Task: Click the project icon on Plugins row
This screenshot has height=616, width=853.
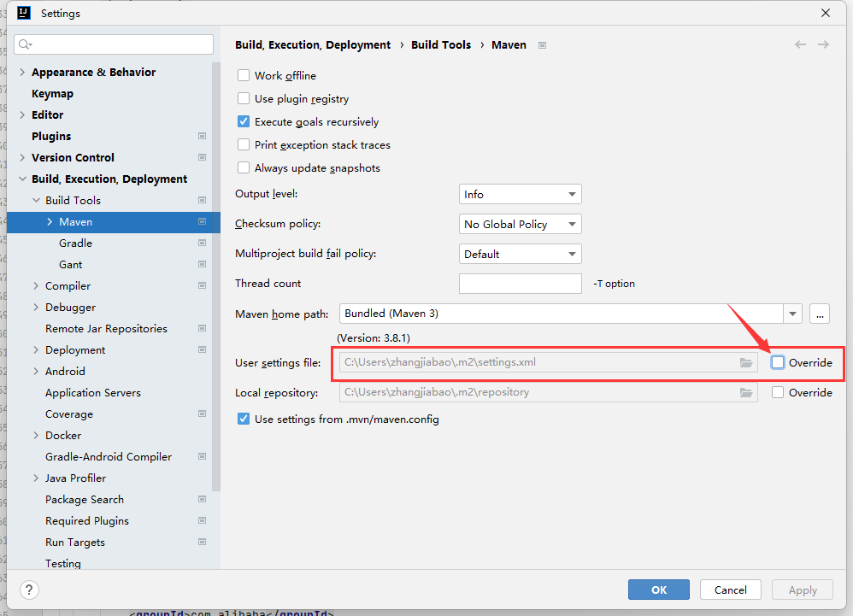Action: click(202, 136)
